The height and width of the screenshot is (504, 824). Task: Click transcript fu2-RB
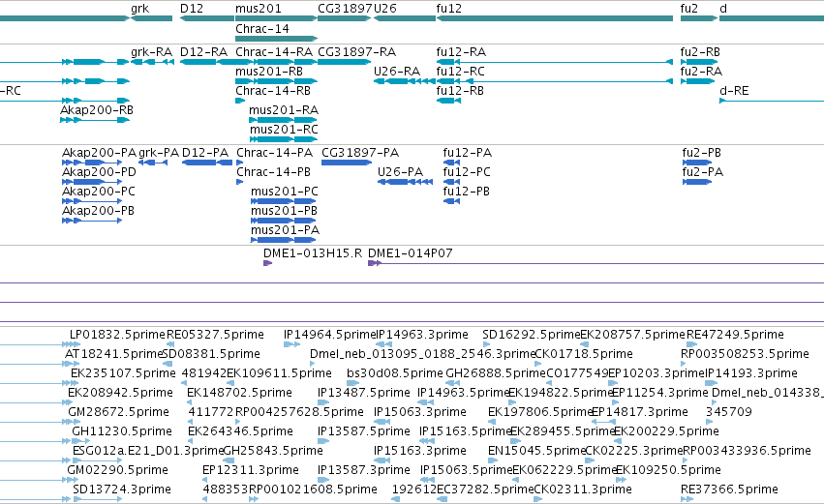(700, 52)
